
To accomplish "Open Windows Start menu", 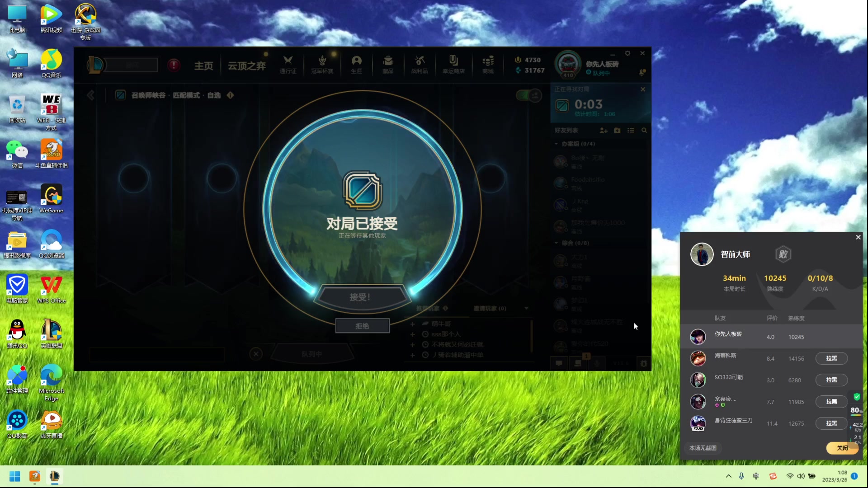I will coord(14,476).
